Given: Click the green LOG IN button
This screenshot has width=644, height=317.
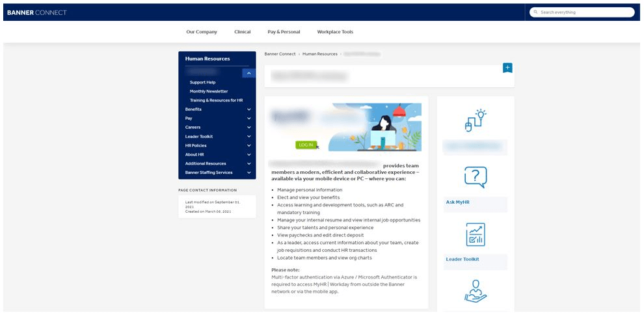Looking at the screenshot, I should [306, 145].
